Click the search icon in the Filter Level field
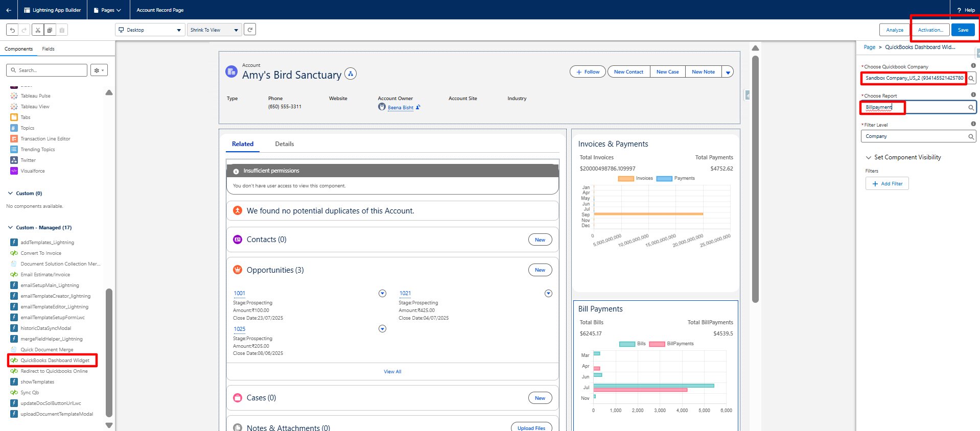980x431 pixels. tap(971, 136)
